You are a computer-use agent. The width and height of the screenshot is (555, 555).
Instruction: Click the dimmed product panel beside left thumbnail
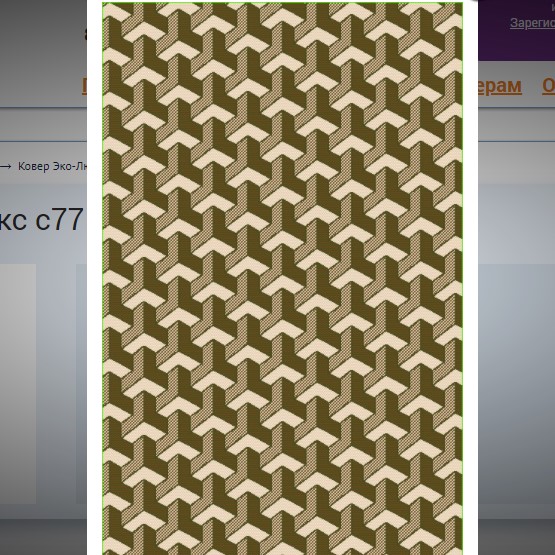(x=81, y=384)
